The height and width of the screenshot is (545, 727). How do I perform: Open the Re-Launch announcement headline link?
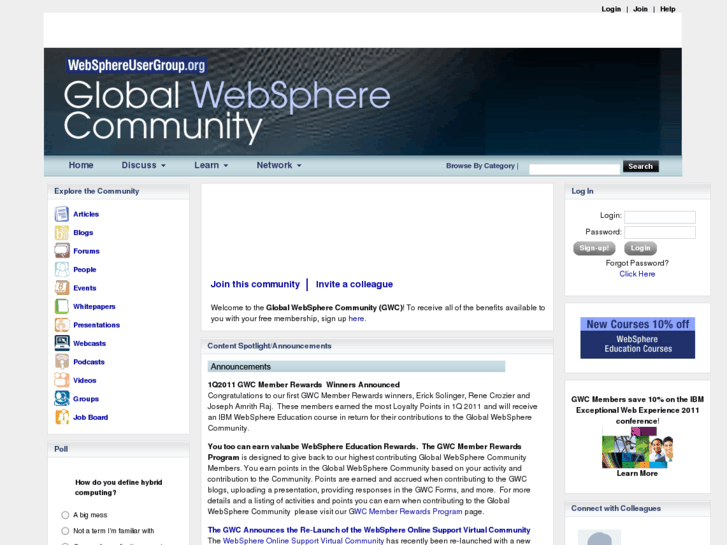point(369,530)
